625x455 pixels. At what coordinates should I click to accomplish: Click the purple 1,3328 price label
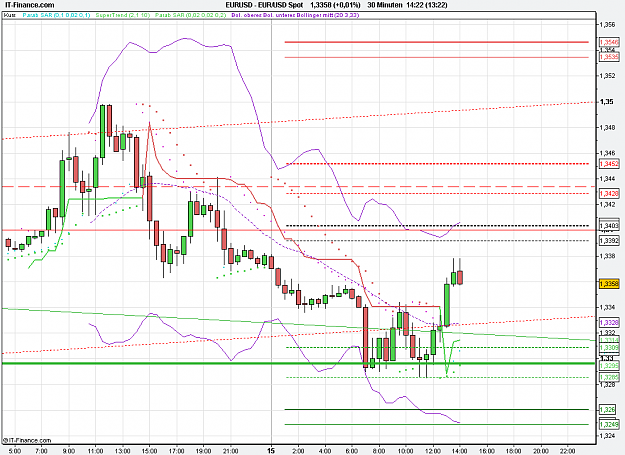click(x=609, y=322)
